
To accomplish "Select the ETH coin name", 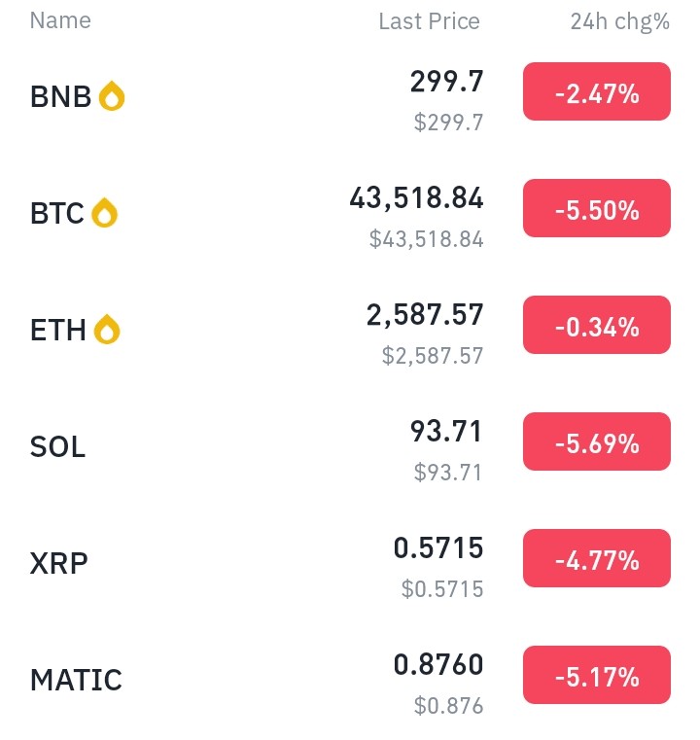I will click(x=58, y=330).
